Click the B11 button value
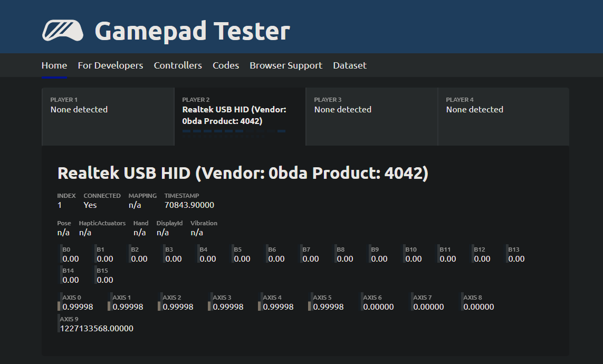 448,259
